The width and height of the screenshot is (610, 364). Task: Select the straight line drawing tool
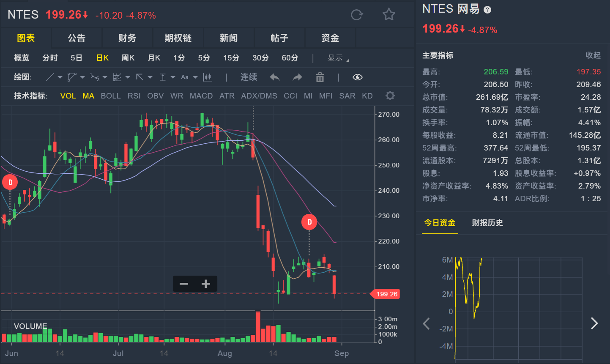point(50,77)
